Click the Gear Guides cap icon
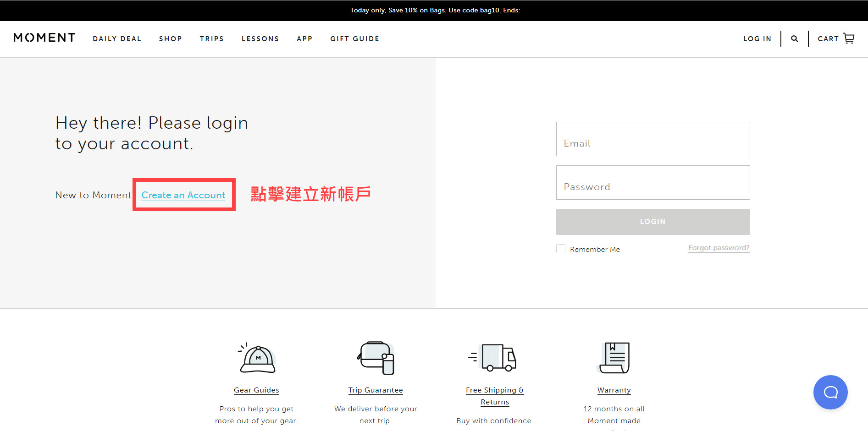 [x=257, y=358]
